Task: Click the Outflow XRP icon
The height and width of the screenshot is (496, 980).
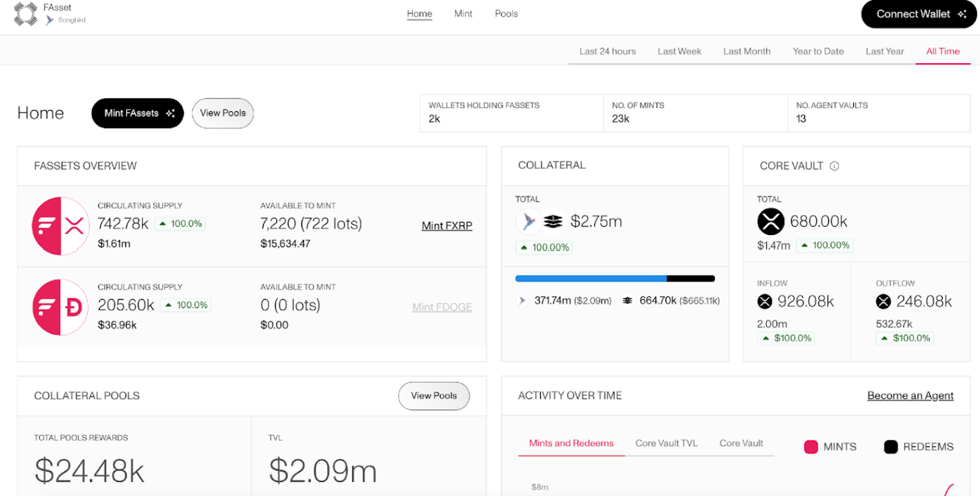Action: 883,301
